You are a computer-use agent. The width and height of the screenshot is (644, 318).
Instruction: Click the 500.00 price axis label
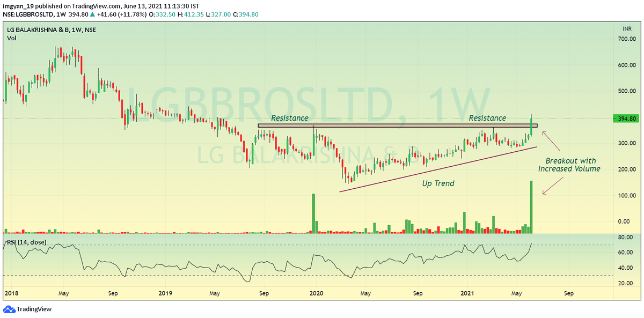click(626, 91)
